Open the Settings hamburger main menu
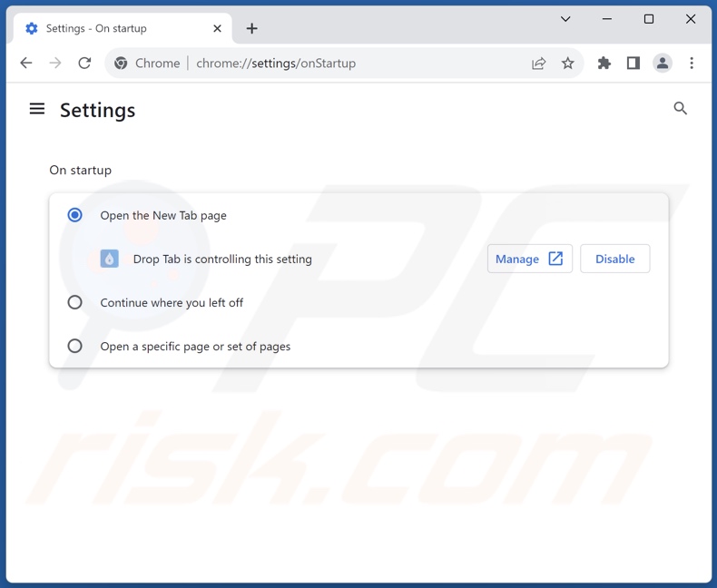The width and height of the screenshot is (717, 588). coord(37,109)
